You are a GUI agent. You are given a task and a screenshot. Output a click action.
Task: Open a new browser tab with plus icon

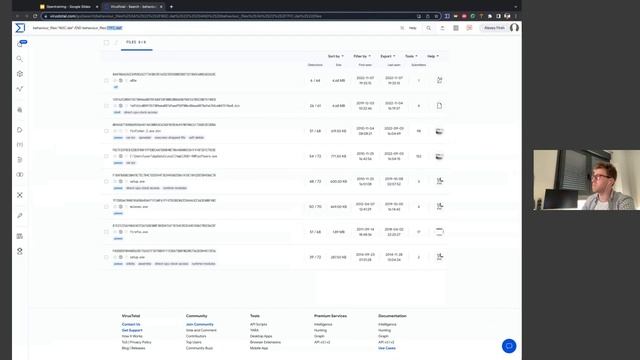171,7
